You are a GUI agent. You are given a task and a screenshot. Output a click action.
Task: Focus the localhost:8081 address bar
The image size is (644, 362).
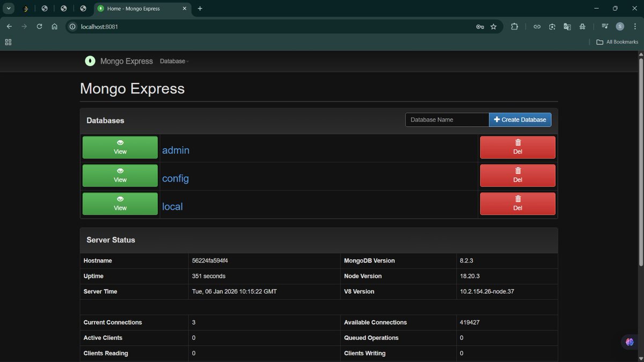[x=274, y=26]
